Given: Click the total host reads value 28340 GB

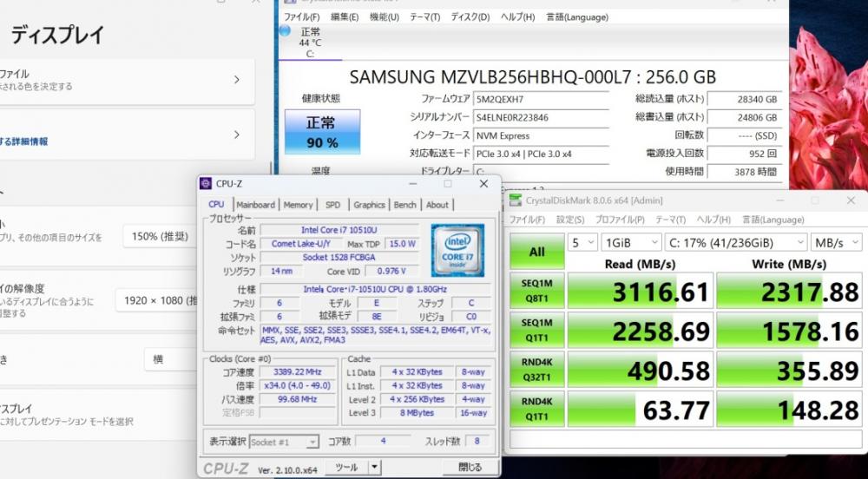Looking at the screenshot, I should coord(744,99).
